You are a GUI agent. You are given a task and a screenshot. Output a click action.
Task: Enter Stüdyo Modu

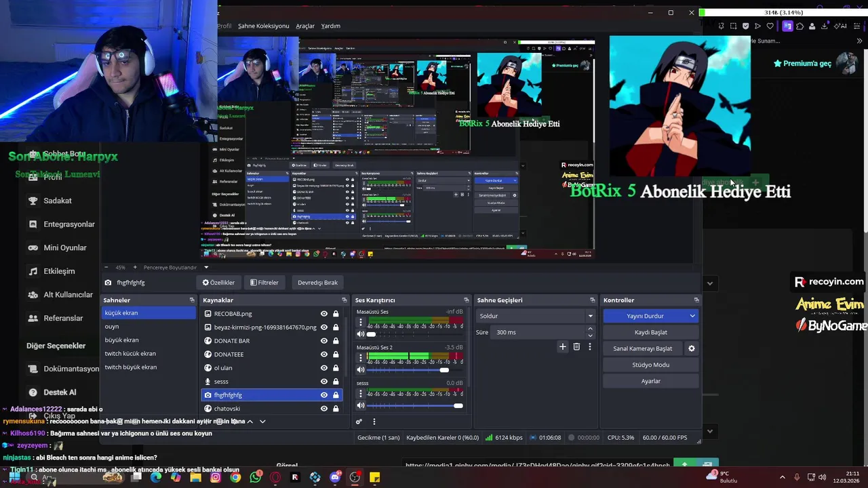click(x=650, y=365)
